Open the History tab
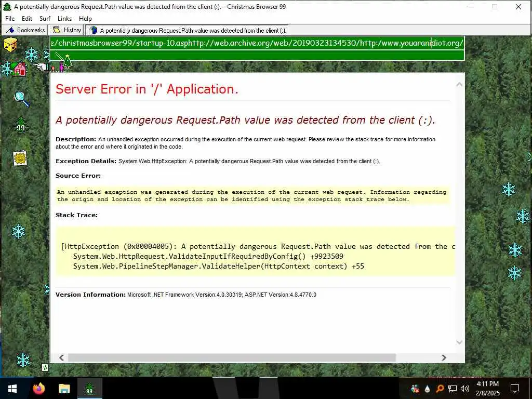This screenshot has height=399, width=532. coord(67,30)
